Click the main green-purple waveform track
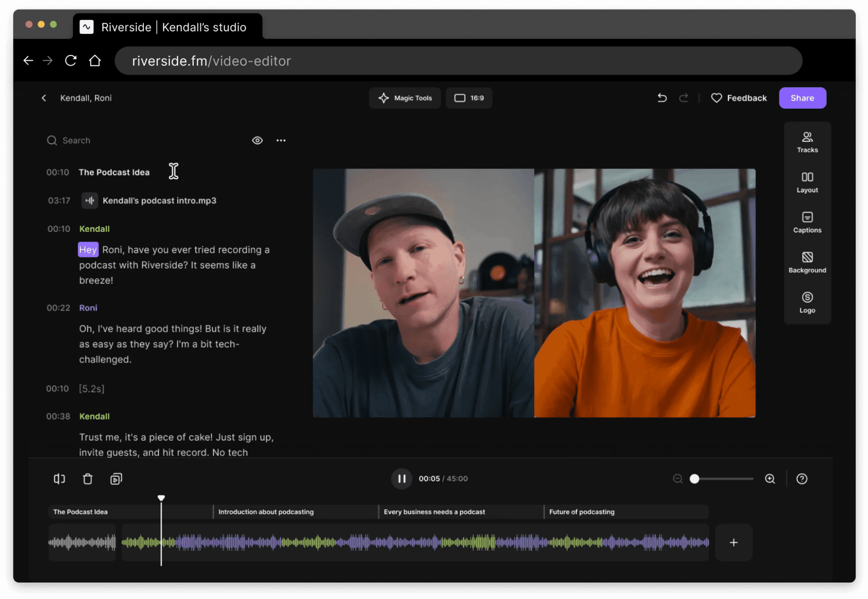 click(415, 542)
